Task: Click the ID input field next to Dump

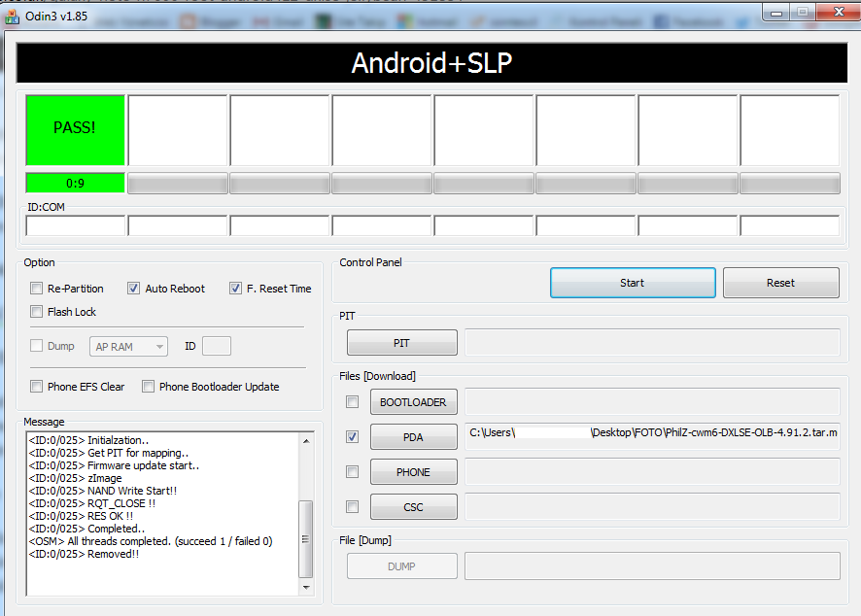Action: pos(217,346)
